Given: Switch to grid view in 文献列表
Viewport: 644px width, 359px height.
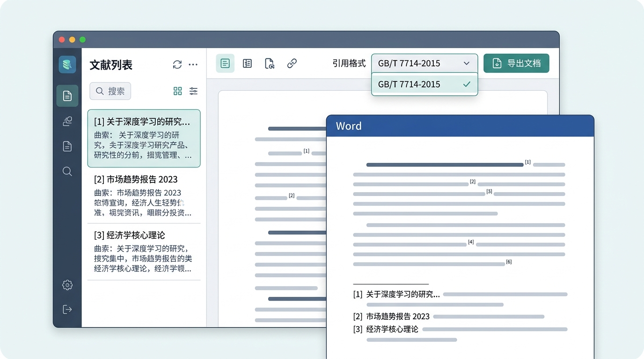Looking at the screenshot, I should (x=177, y=91).
